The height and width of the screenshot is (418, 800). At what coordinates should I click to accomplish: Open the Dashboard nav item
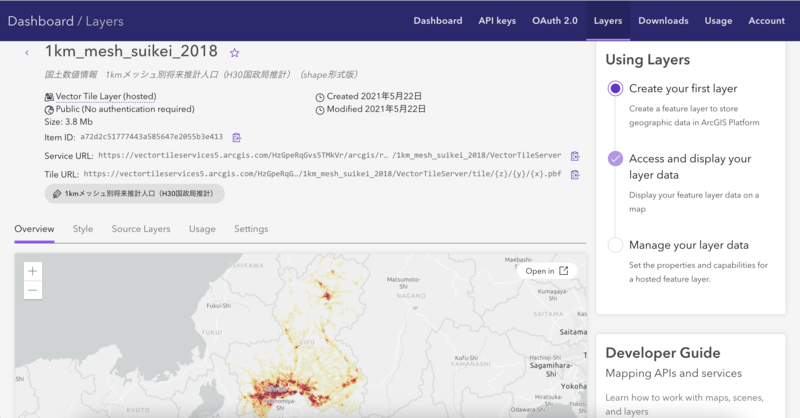(x=438, y=21)
